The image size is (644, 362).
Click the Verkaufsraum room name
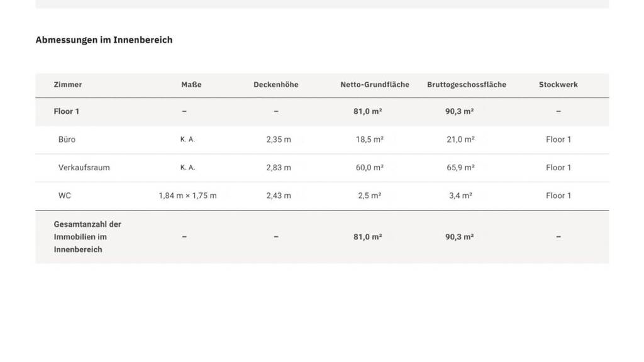pyautogui.click(x=84, y=167)
